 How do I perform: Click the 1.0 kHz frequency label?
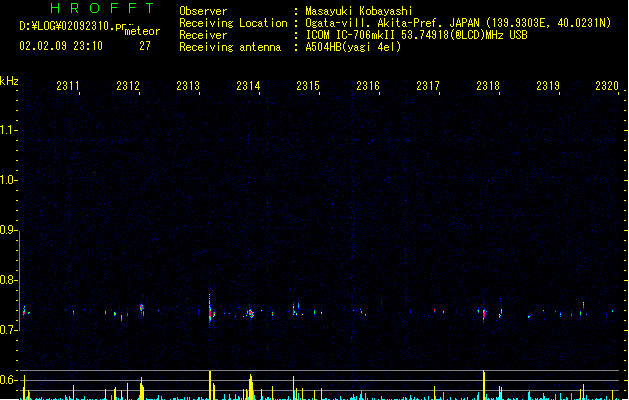(8, 180)
